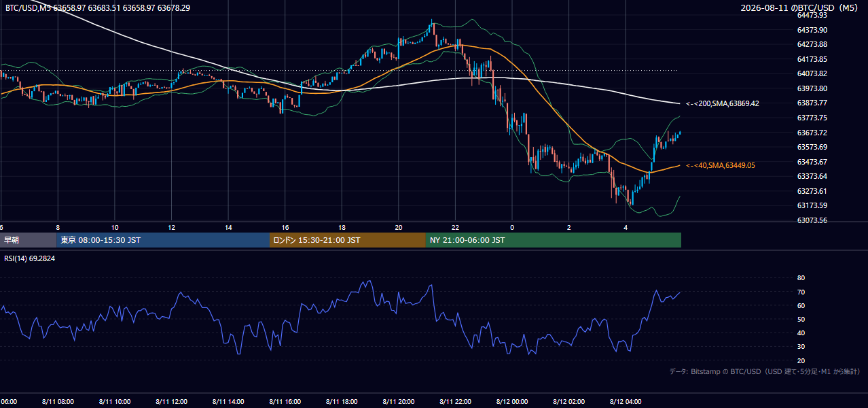Click the Bitstamp data source credit text
The height and width of the screenshot is (408, 868).
765,371
